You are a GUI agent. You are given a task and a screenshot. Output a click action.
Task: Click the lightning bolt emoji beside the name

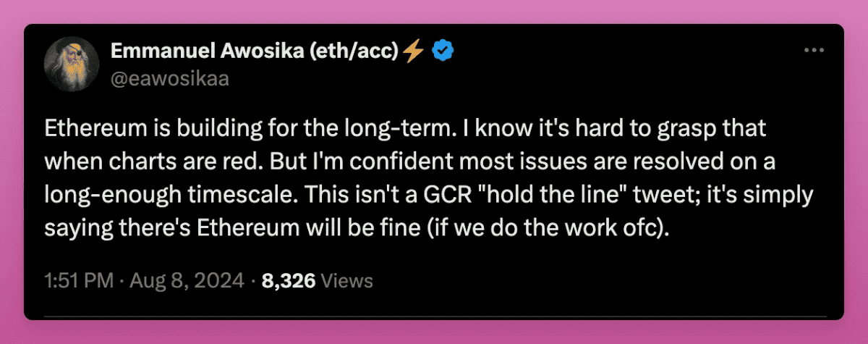click(x=414, y=51)
